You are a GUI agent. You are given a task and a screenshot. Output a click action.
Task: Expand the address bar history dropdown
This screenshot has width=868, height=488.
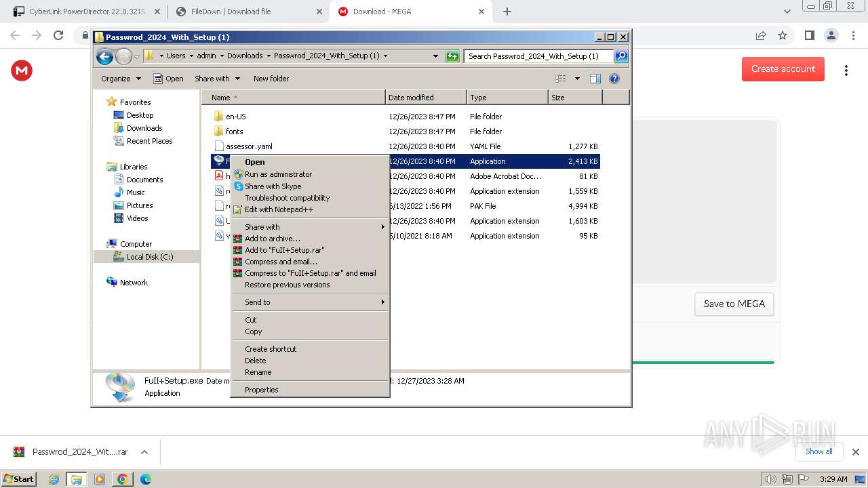pyautogui.click(x=435, y=56)
